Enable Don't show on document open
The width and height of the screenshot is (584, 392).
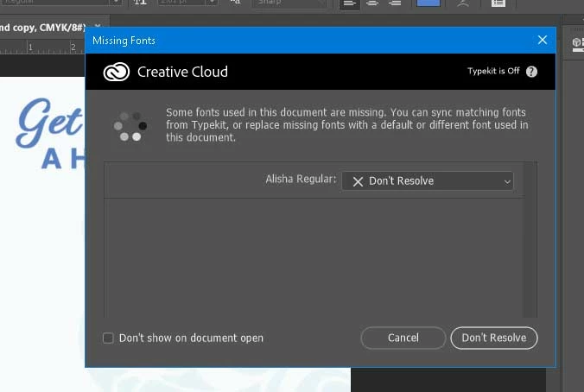click(x=108, y=338)
